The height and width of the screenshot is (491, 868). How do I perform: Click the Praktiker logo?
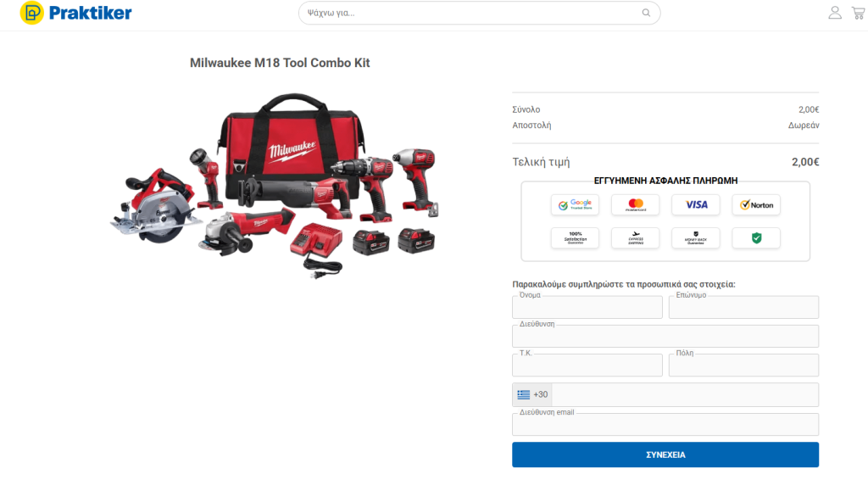pos(75,13)
